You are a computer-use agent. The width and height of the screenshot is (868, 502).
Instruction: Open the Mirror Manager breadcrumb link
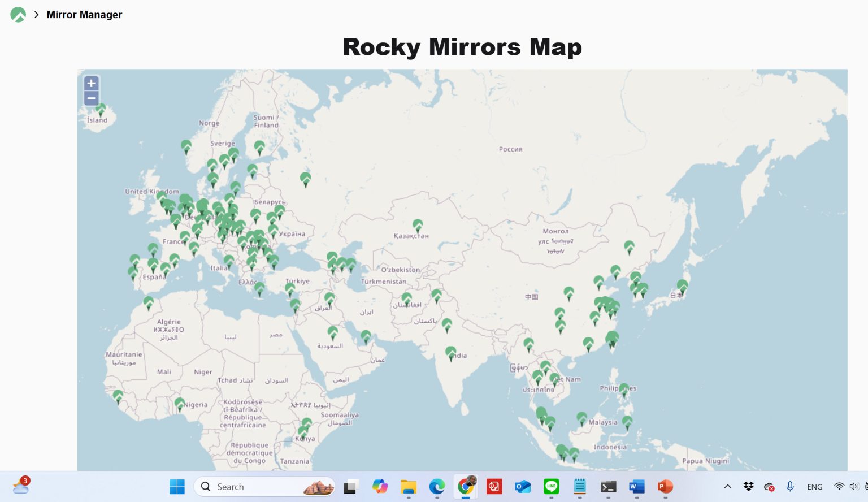84,15
